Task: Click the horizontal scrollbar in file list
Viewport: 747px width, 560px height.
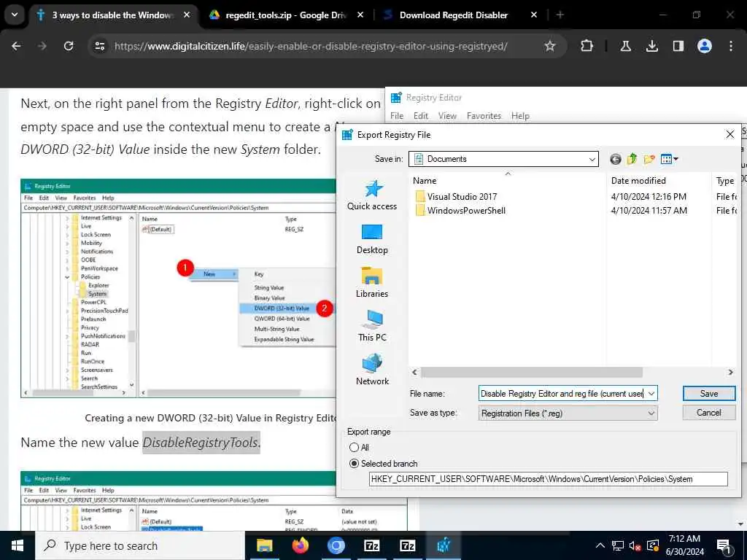Action: [x=532, y=372]
